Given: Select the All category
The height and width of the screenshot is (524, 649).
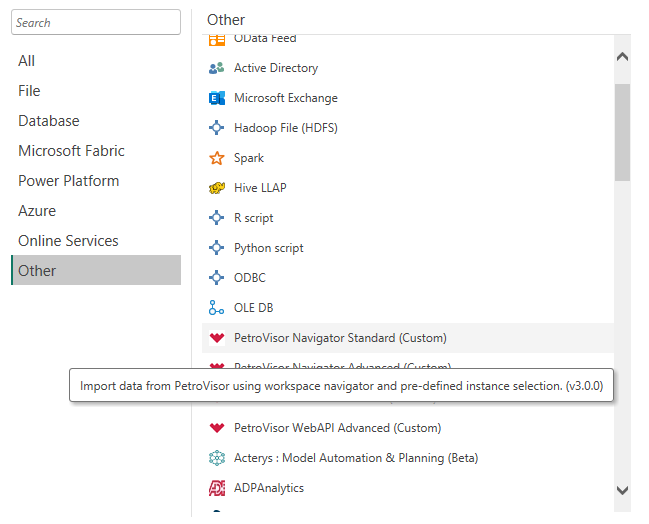Looking at the screenshot, I should [x=27, y=61].
